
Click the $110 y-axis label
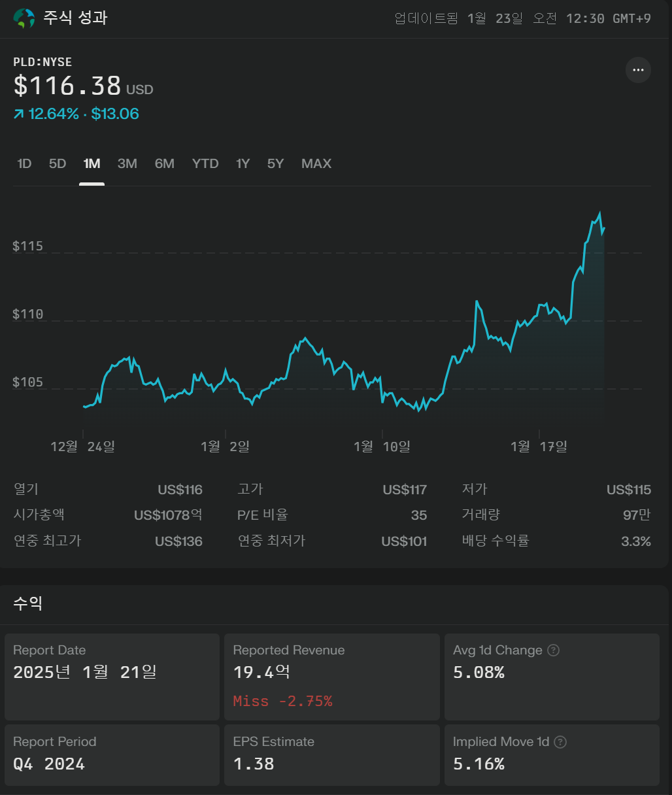pyautogui.click(x=27, y=314)
